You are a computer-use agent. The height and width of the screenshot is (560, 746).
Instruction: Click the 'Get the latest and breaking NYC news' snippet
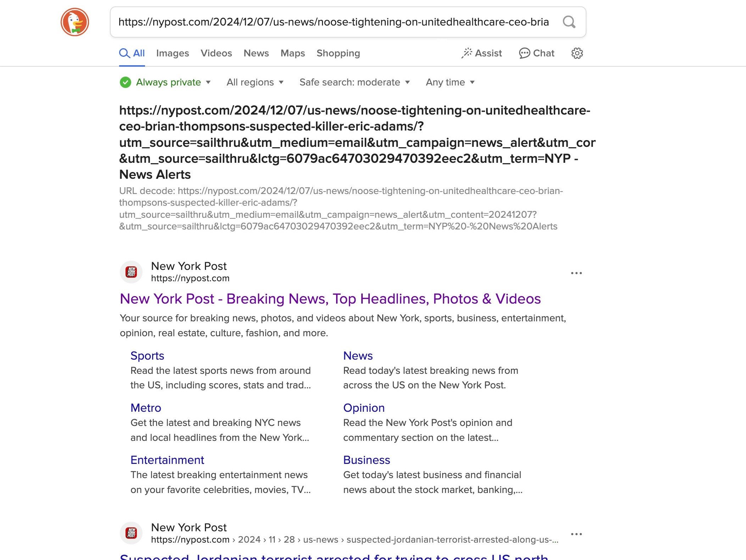tap(220, 430)
